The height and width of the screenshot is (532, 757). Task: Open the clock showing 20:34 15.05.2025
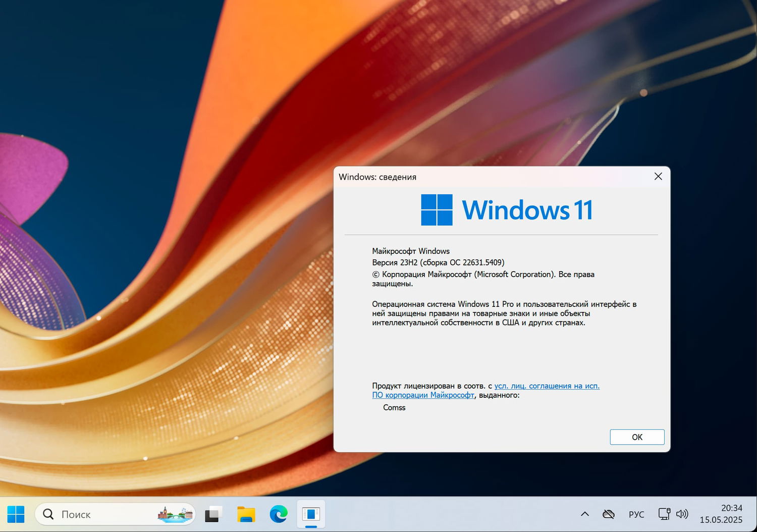(721, 514)
